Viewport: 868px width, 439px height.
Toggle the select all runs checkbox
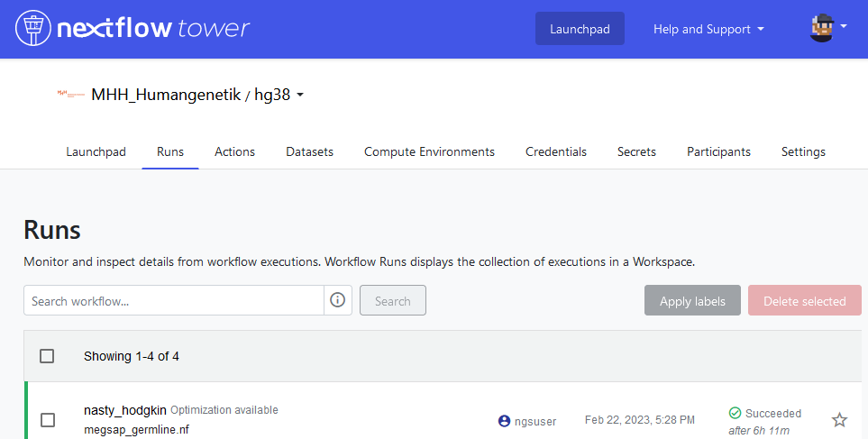point(47,356)
